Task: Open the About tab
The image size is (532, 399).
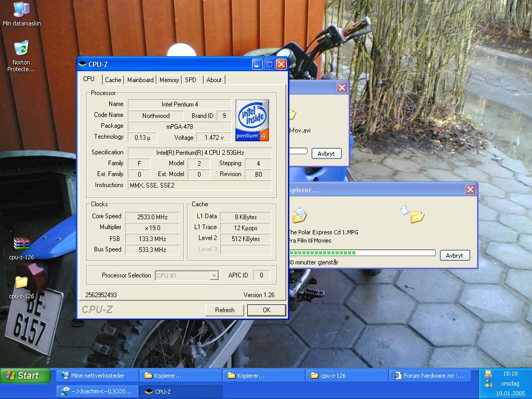Action: [214, 79]
